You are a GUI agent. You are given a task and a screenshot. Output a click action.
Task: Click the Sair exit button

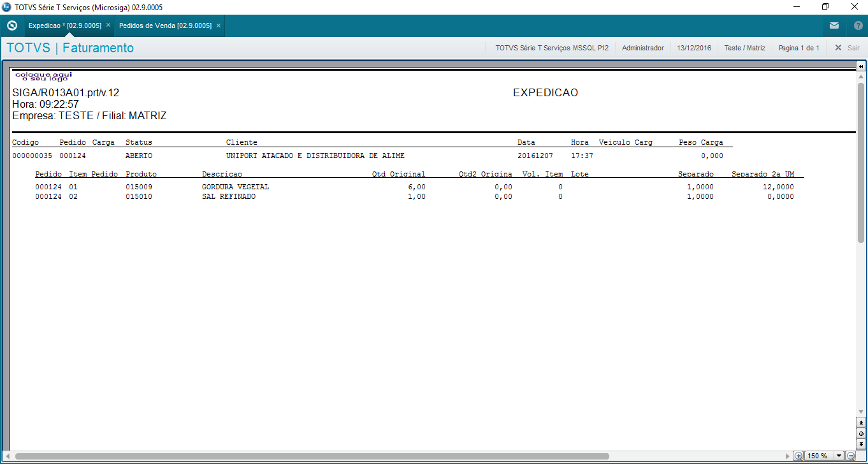point(847,48)
